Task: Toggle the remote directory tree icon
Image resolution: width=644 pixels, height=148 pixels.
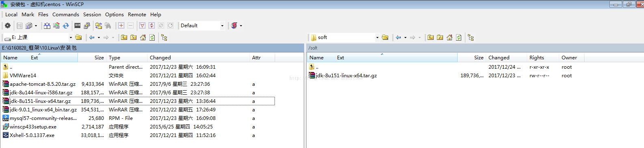Action: [x=471, y=37]
